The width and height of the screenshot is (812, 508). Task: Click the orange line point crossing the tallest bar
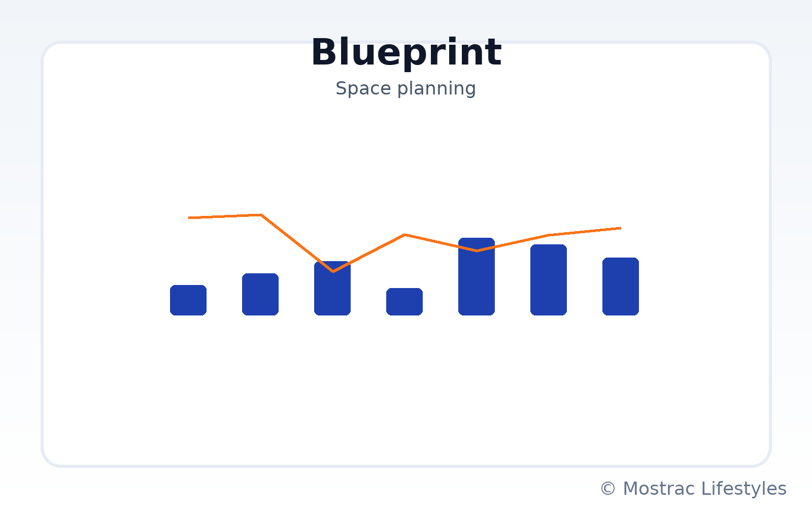pyautogui.click(x=477, y=250)
